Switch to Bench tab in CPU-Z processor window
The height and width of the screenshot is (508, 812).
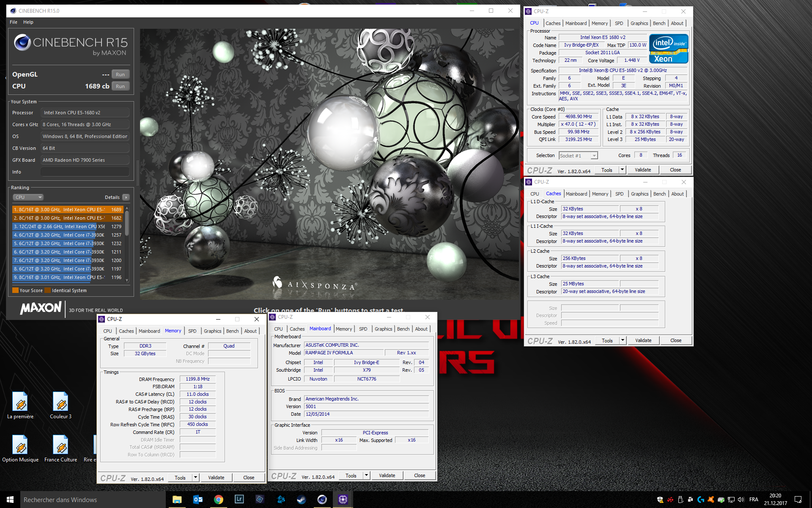(x=659, y=23)
